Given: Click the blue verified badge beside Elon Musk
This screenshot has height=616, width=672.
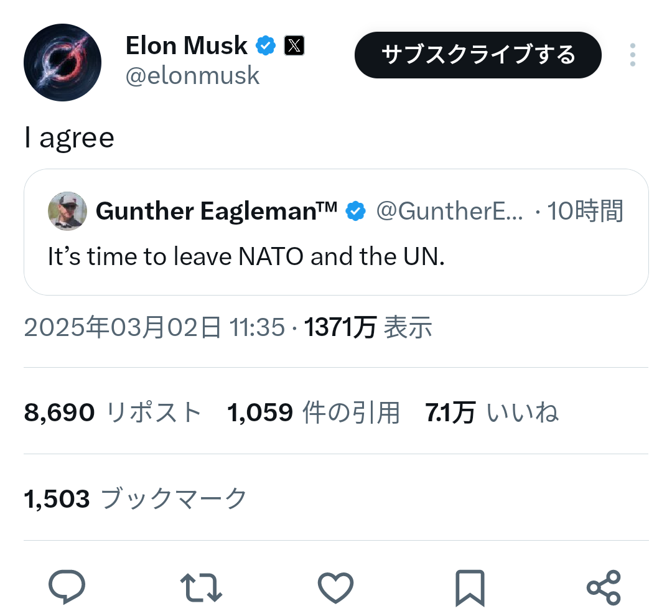Looking at the screenshot, I should click(x=266, y=45).
